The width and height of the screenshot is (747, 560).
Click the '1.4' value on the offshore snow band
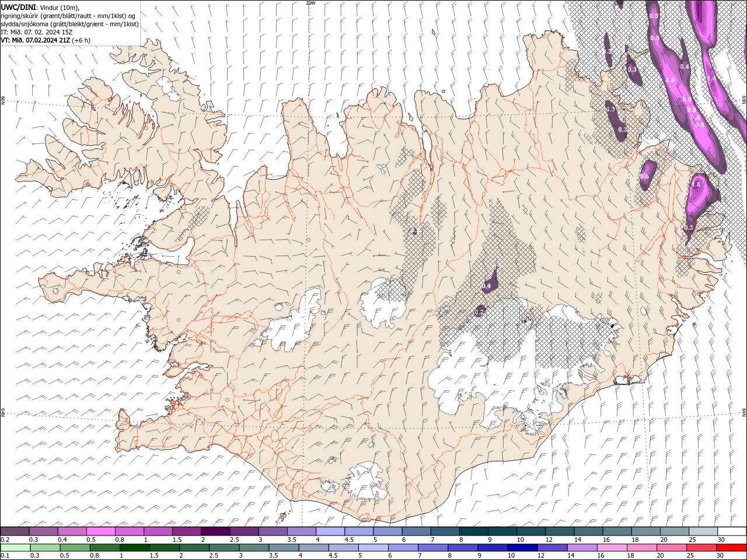click(711, 78)
